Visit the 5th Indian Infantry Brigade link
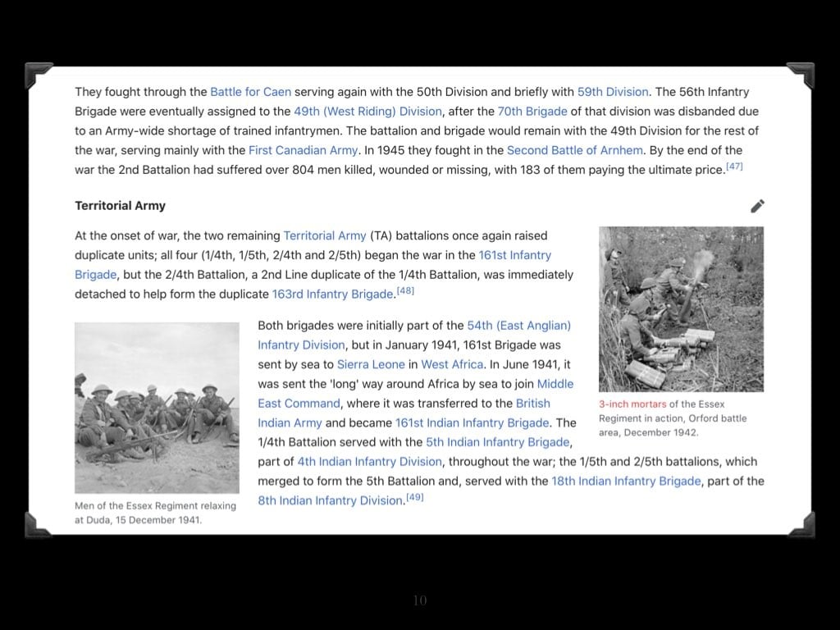The width and height of the screenshot is (840, 630). coord(497,442)
